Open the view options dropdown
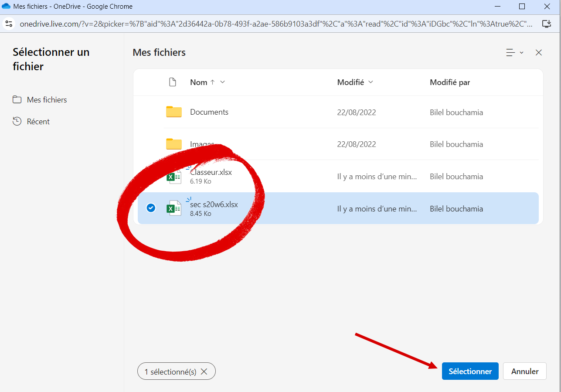Viewport: 561px width, 392px height. (514, 53)
